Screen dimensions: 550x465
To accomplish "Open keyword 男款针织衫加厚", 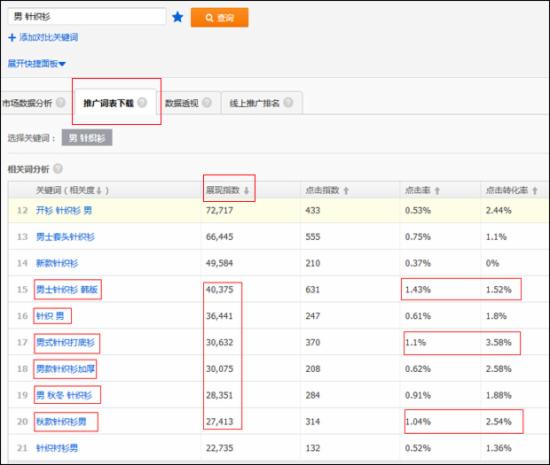I will click(x=65, y=369).
